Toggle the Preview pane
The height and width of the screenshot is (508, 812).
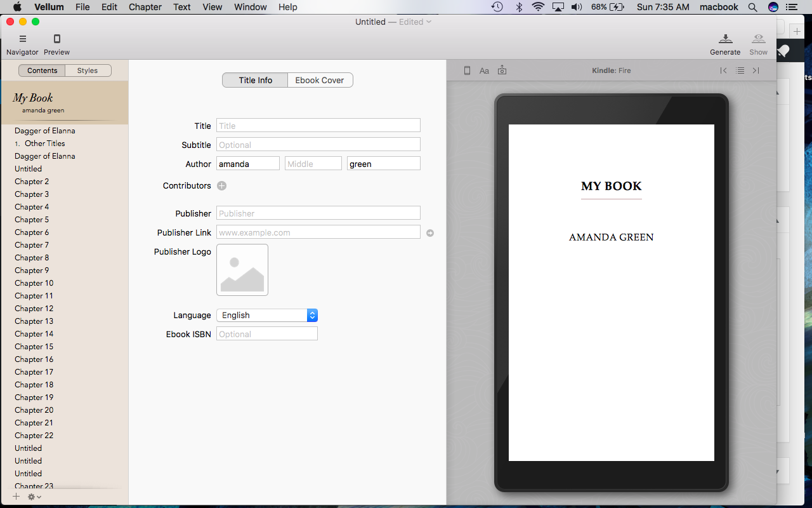tap(56, 39)
